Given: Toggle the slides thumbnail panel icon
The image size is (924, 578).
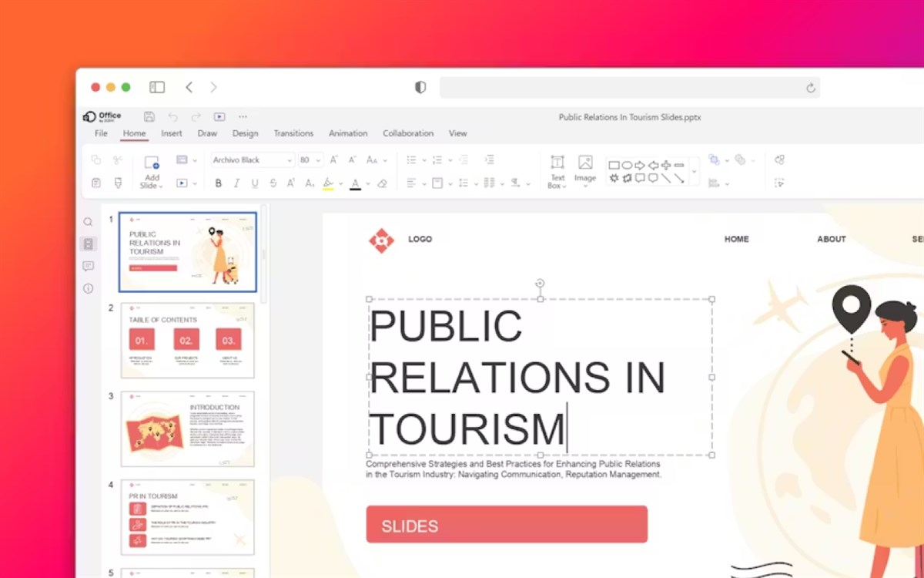Looking at the screenshot, I should point(88,244).
